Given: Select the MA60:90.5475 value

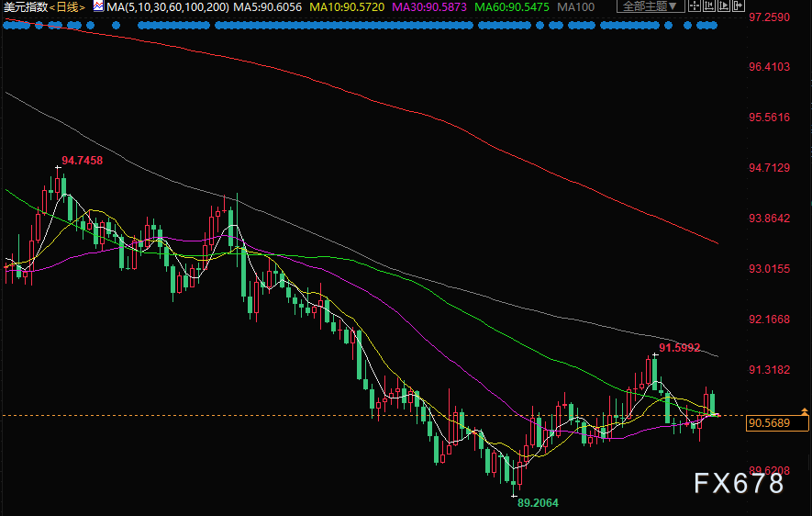Looking at the screenshot, I should click(x=512, y=6).
